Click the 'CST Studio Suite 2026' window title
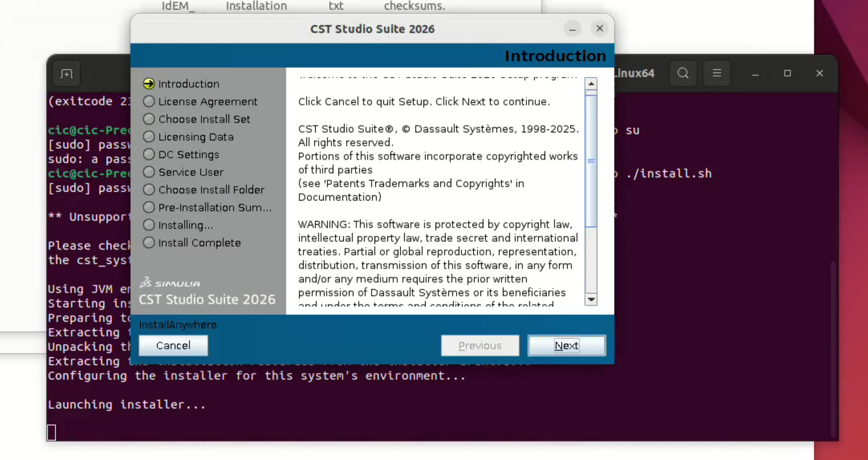 (x=372, y=29)
